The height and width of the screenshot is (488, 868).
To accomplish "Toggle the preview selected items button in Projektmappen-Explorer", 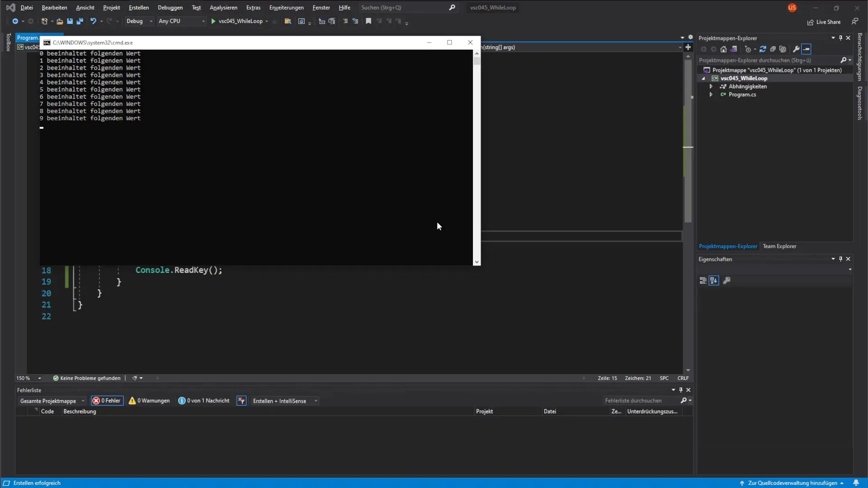I will pos(807,49).
